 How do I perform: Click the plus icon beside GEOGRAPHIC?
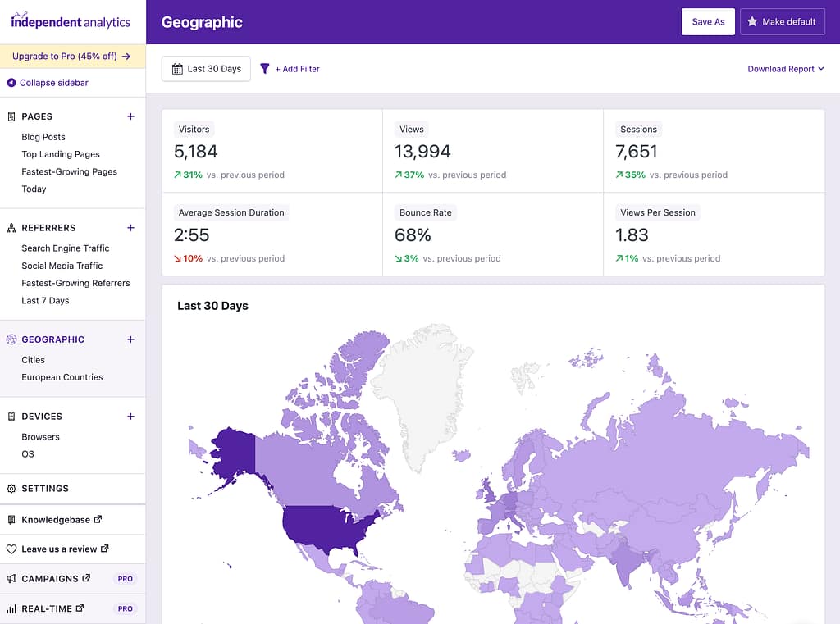pos(130,339)
